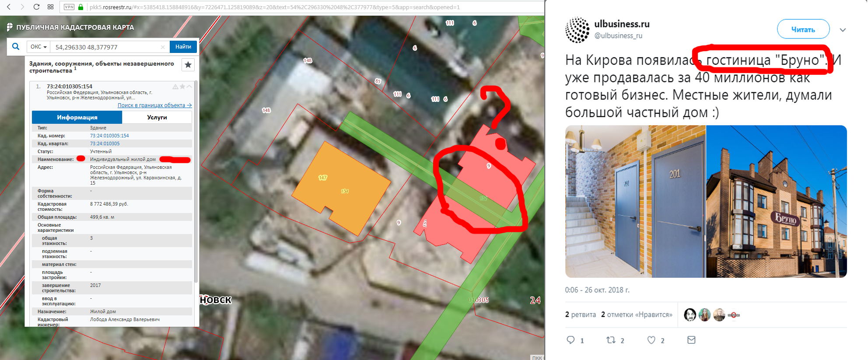This screenshot has width=868, height=360.
Task: Clear the coordinates search field
Action: pos(163,47)
